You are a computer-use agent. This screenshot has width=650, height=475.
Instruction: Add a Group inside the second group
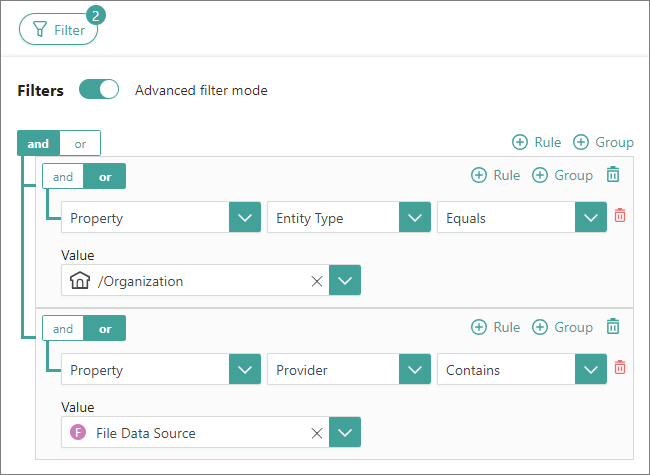click(x=562, y=327)
